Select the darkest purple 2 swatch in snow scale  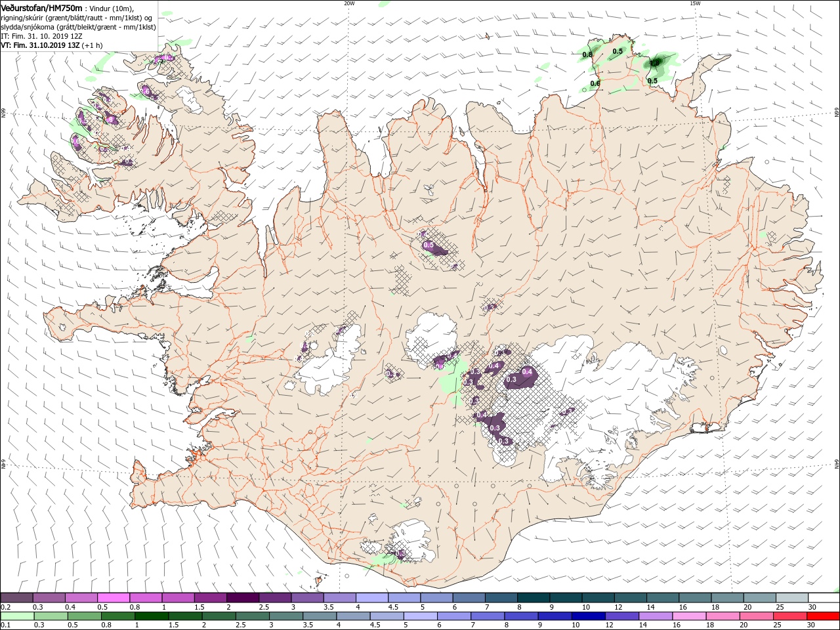243,598
